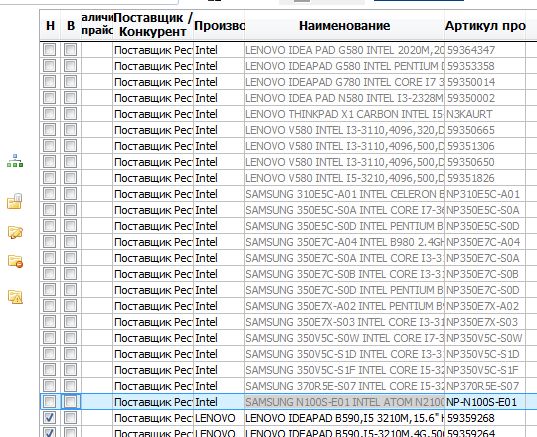The height and width of the screenshot is (437, 537).
Task: Click the folder with warning triangle icon
Action: 15,297
